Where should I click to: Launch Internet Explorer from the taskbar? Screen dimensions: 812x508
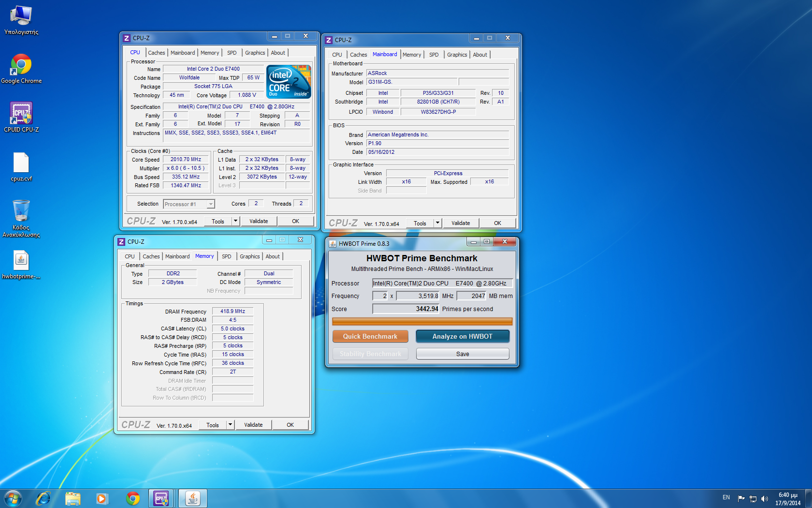[43, 498]
